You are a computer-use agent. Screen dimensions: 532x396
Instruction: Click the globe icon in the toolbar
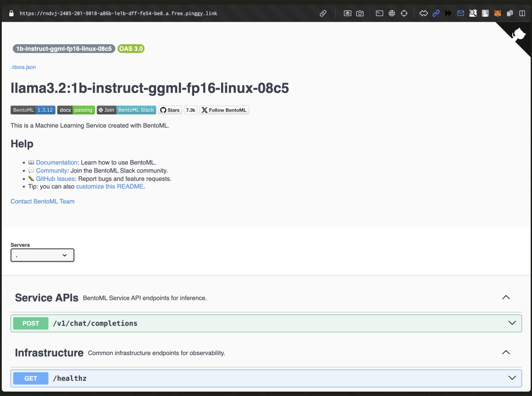(392, 13)
